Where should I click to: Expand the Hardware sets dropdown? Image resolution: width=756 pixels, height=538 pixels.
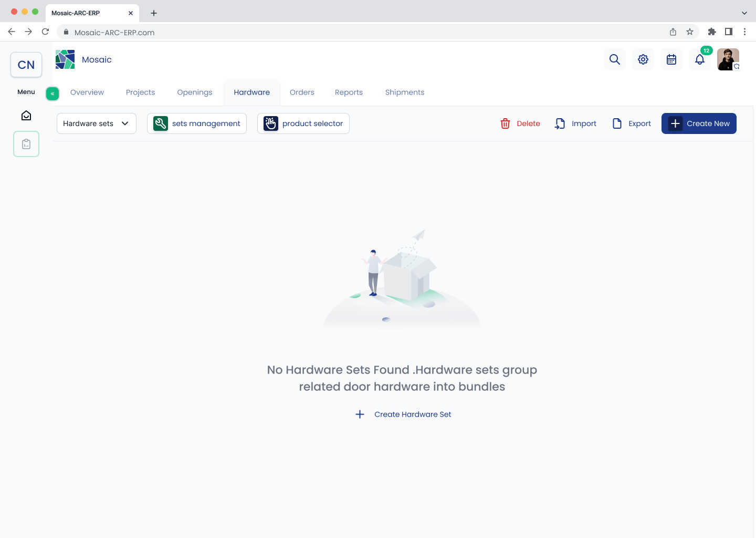tap(97, 123)
